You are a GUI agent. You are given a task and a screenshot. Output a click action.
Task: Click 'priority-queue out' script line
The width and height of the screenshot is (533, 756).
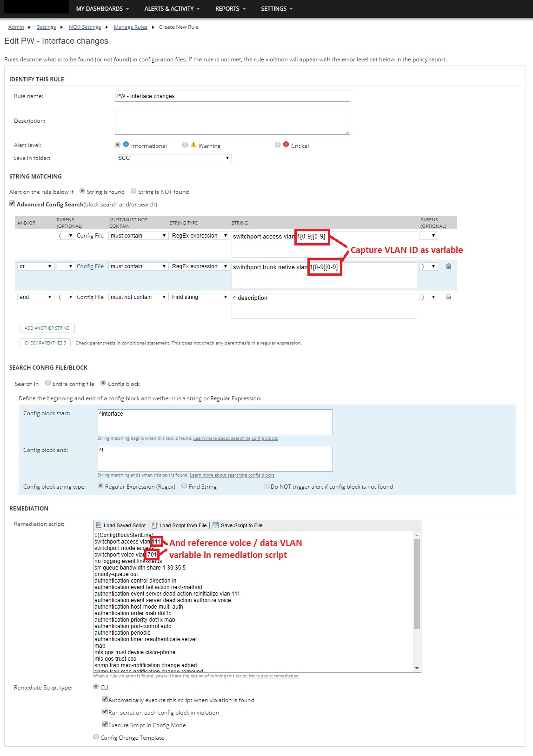point(116,574)
